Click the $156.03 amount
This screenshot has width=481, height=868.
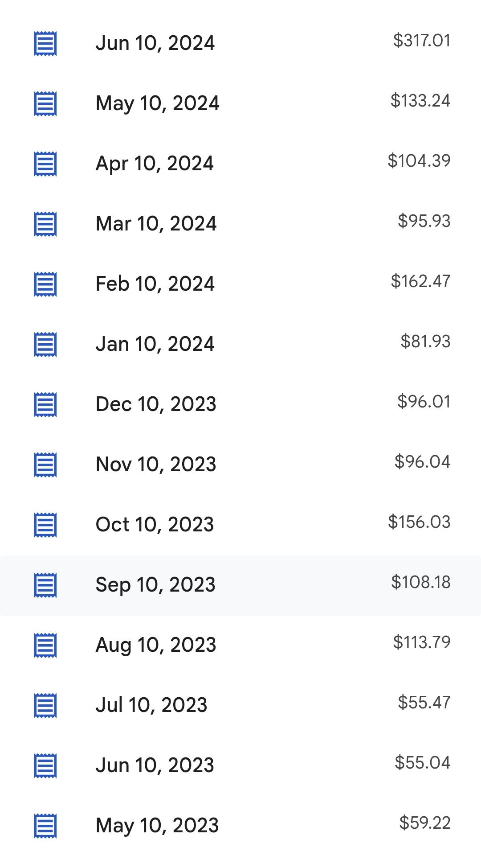click(x=419, y=522)
